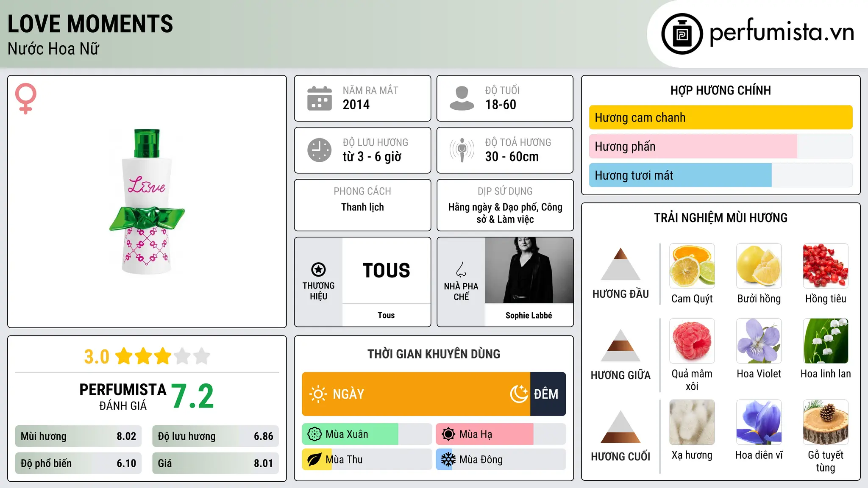868x488 pixels.
Task: Click the pink female gender symbol
Action: [26, 98]
